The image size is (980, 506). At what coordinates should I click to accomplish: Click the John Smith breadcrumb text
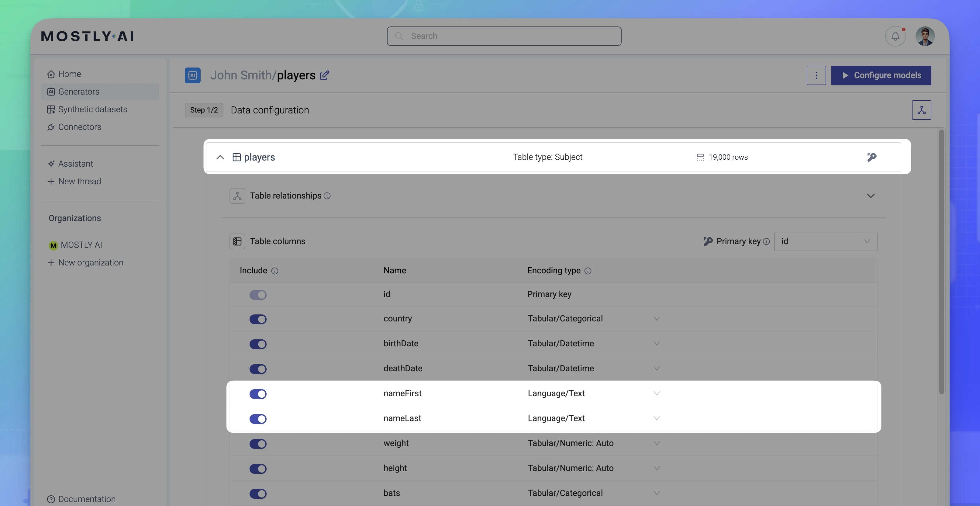pos(241,75)
